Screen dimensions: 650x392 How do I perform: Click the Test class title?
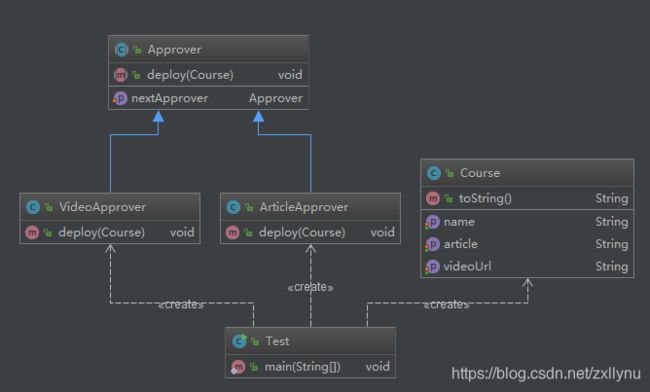tap(277, 341)
